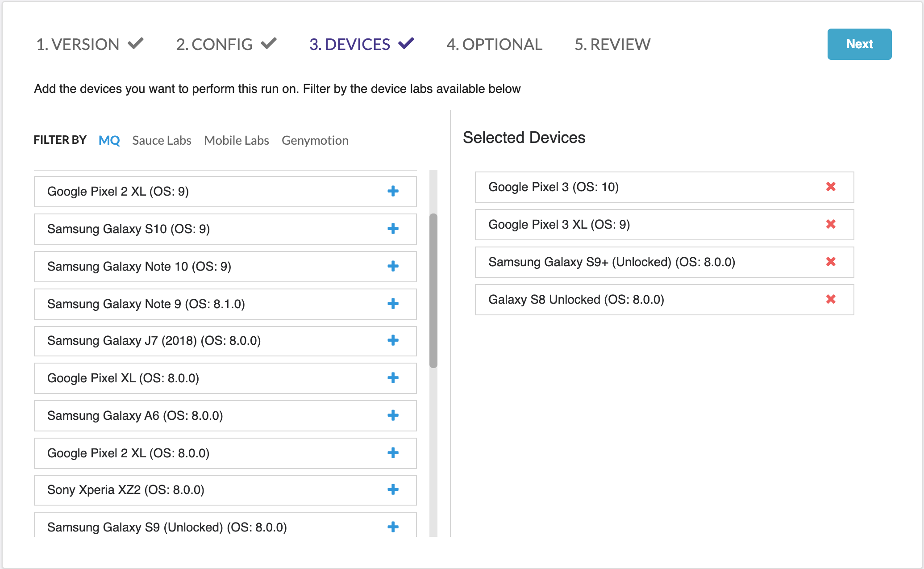Add Google Pixel 2 XL OS 9 device

pyautogui.click(x=393, y=191)
